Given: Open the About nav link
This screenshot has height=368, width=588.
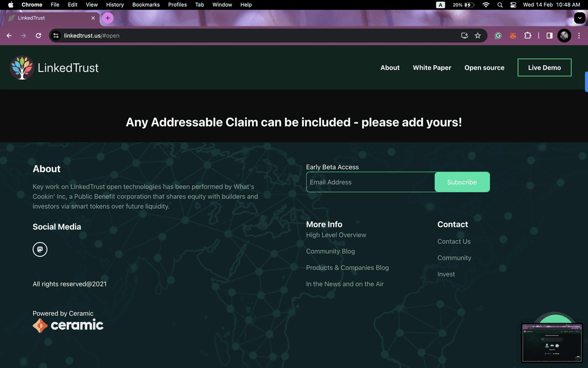Looking at the screenshot, I should [x=390, y=68].
